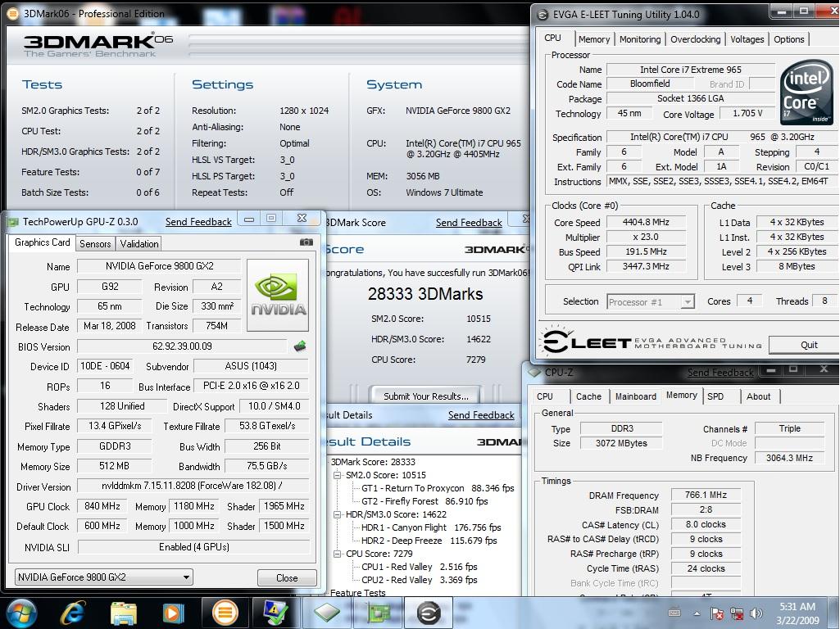The height and width of the screenshot is (629, 840).
Task: Collapse the HDR/SM3.0 Score tree node
Action: tap(337, 514)
